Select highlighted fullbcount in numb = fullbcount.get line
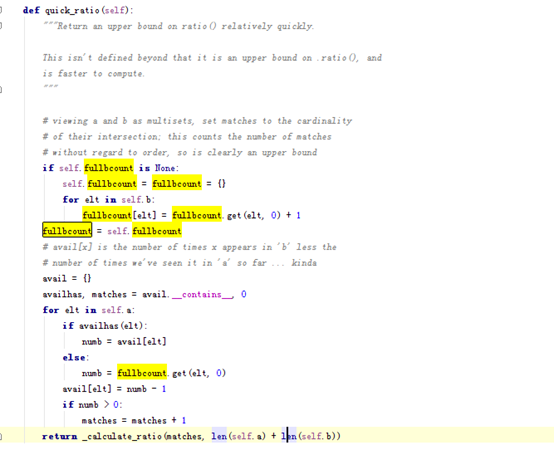The width and height of the screenshot is (554, 460). (x=142, y=373)
